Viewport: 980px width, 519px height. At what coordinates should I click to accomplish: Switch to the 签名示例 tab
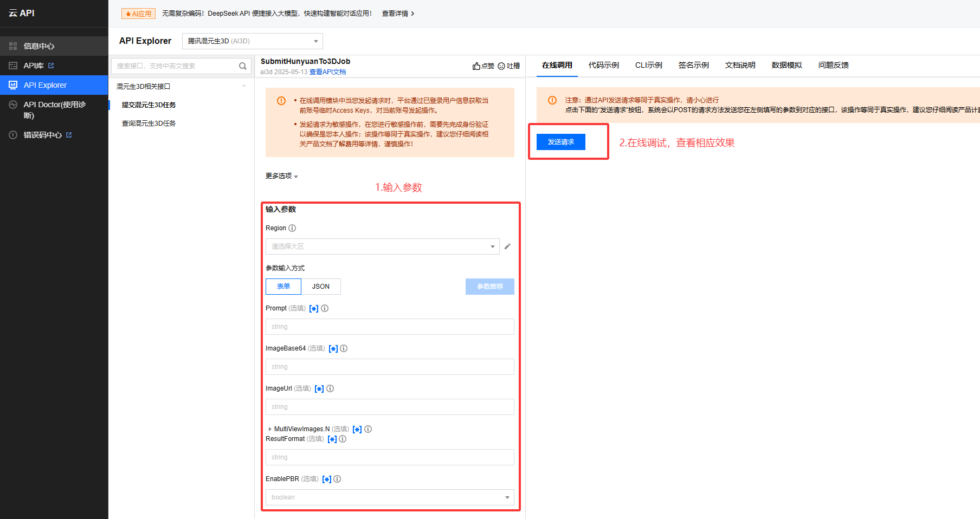[694, 65]
